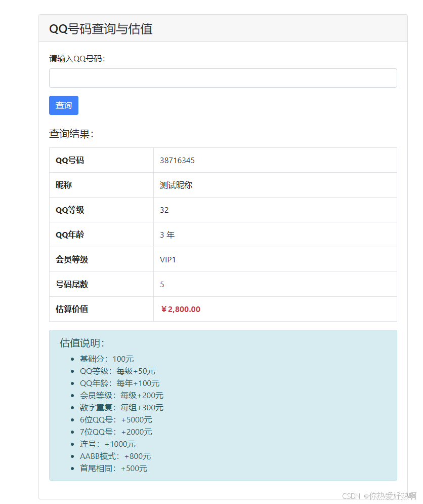The width and height of the screenshot is (423, 504).
Task: Click the QQ号码 row header
Action: click(x=70, y=161)
